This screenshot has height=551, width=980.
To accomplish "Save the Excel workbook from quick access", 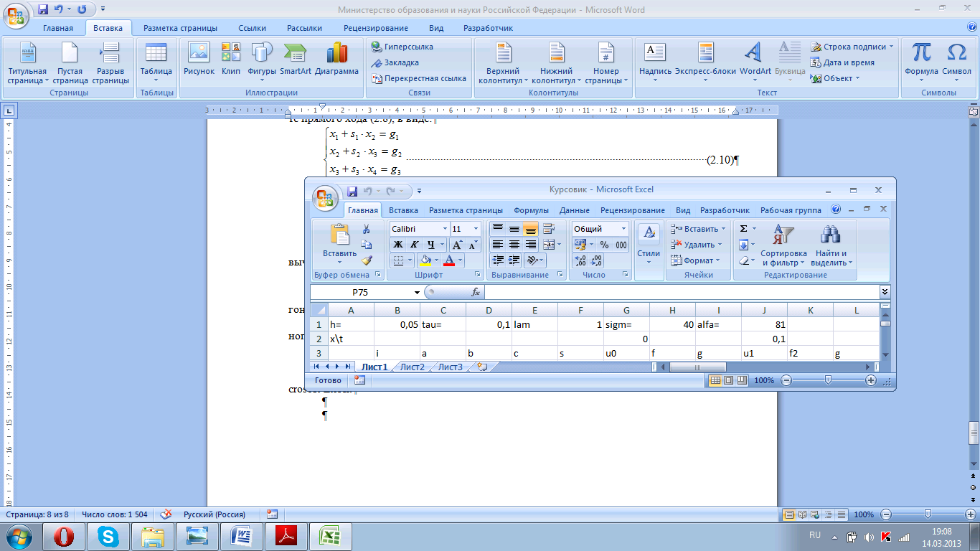I will [352, 192].
